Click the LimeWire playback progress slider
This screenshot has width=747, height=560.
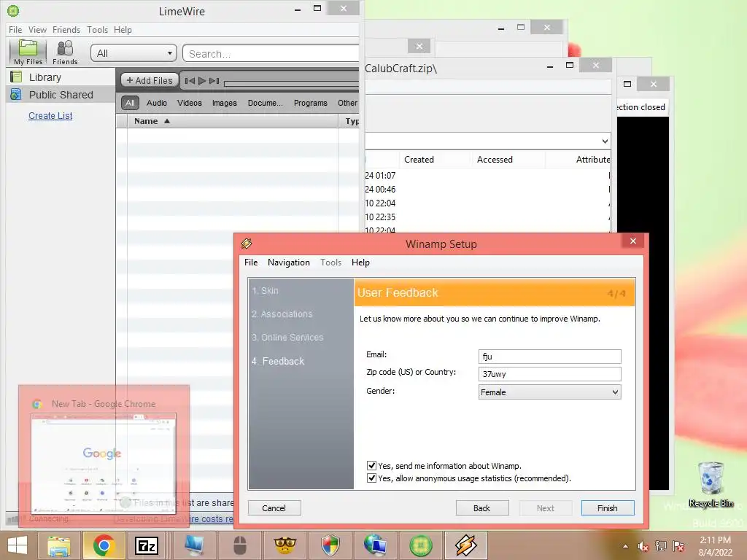pos(292,84)
